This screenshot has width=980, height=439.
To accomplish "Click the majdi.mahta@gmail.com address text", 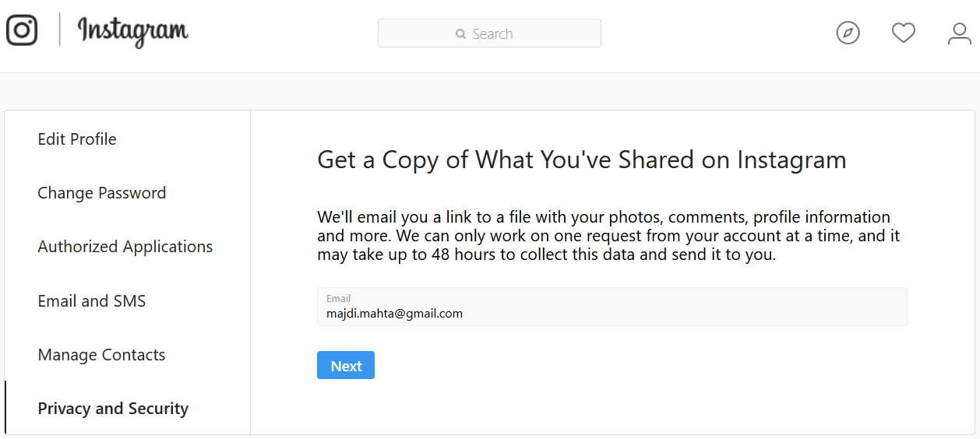I will (x=394, y=314).
